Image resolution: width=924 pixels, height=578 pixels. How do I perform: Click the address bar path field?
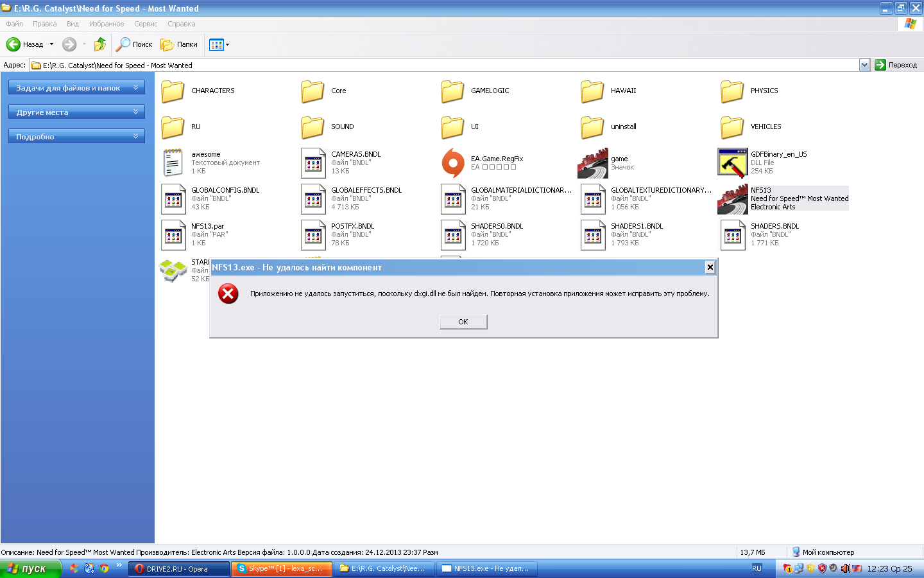click(444, 65)
